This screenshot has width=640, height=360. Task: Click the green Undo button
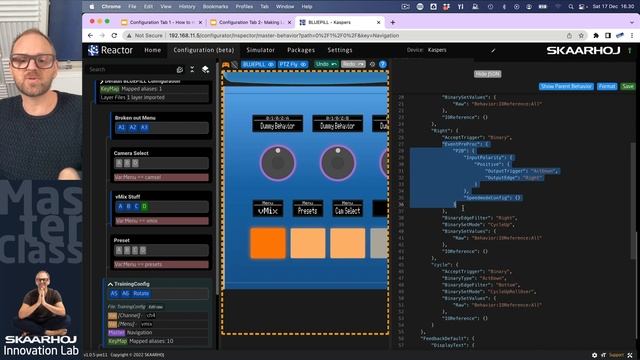coord(326,64)
